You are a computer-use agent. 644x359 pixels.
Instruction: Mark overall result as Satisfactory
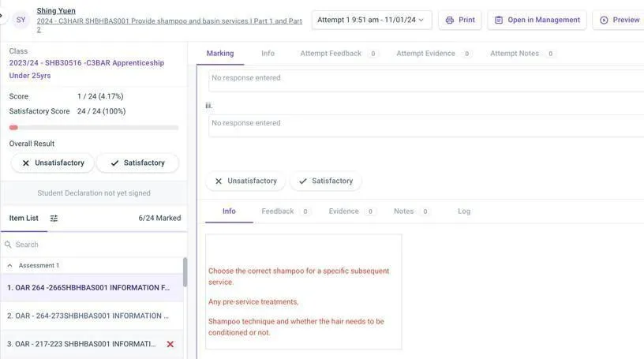point(137,163)
